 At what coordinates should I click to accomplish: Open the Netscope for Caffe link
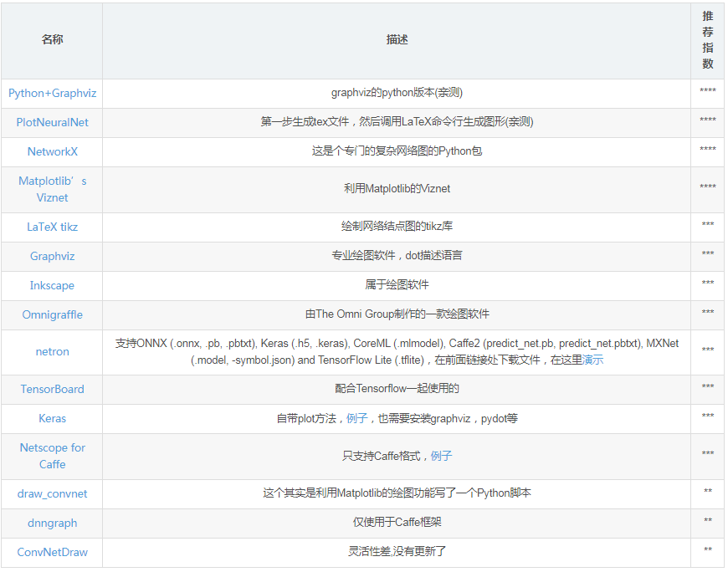tap(52, 456)
